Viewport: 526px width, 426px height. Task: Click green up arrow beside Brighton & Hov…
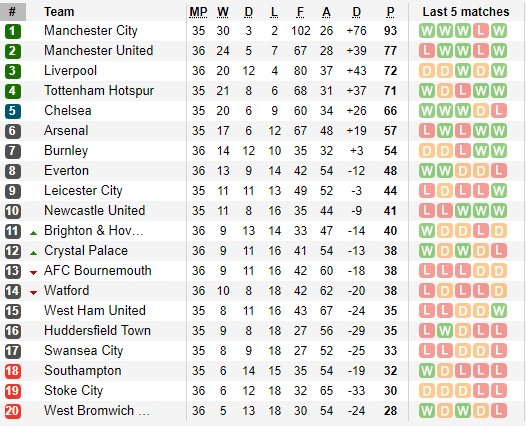[x=33, y=232]
